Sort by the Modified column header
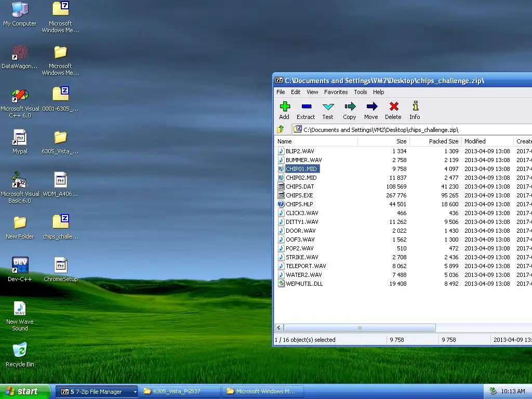 click(487, 141)
